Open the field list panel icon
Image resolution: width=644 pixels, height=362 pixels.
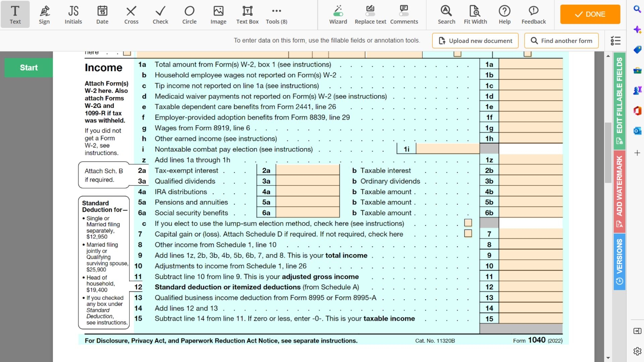[615, 41]
